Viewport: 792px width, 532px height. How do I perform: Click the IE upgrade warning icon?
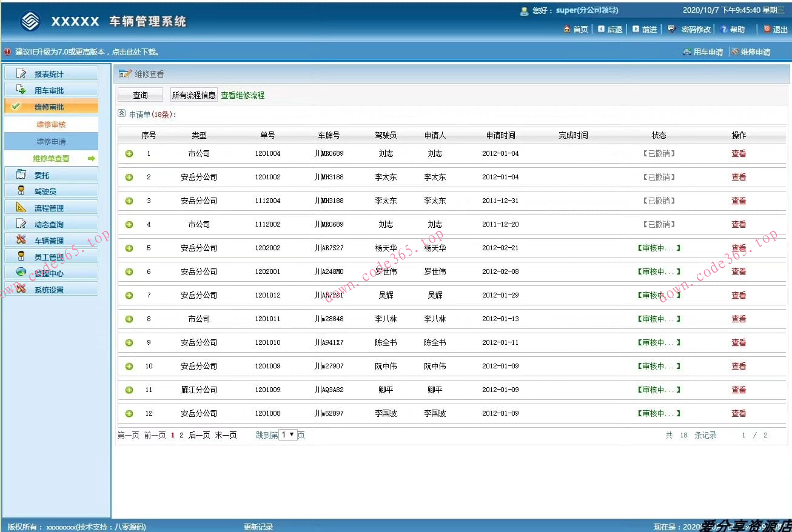click(x=8, y=52)
